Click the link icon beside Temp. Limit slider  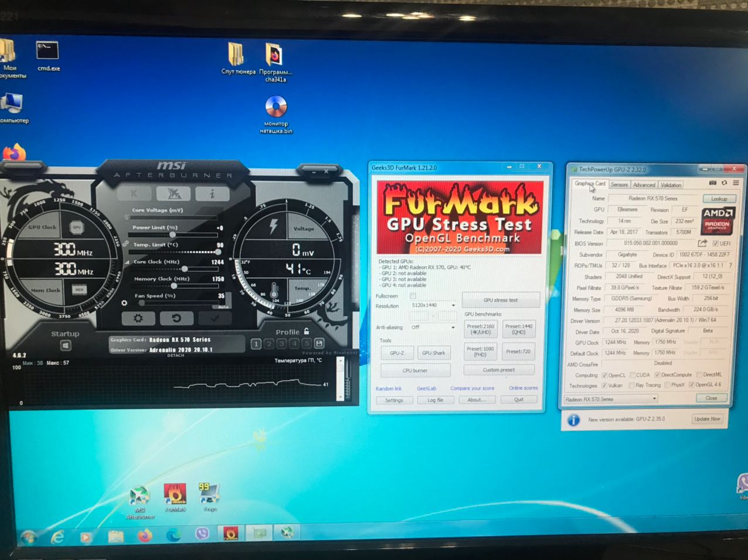coord(125,244)
